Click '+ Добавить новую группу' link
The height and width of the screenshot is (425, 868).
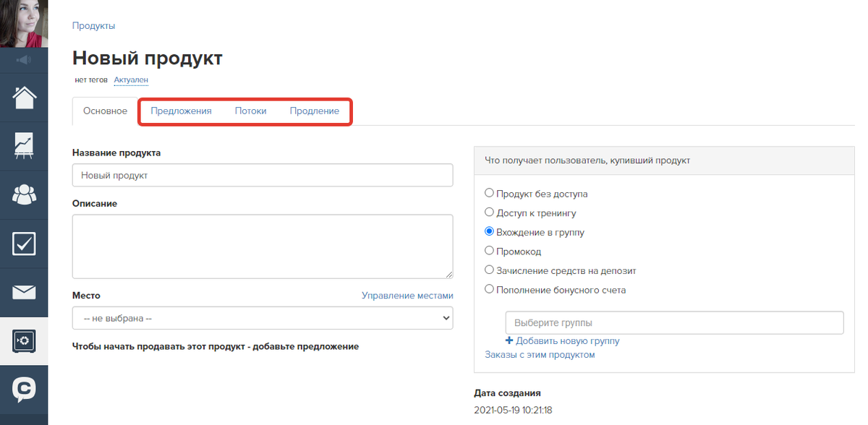[x=562, y=341]
